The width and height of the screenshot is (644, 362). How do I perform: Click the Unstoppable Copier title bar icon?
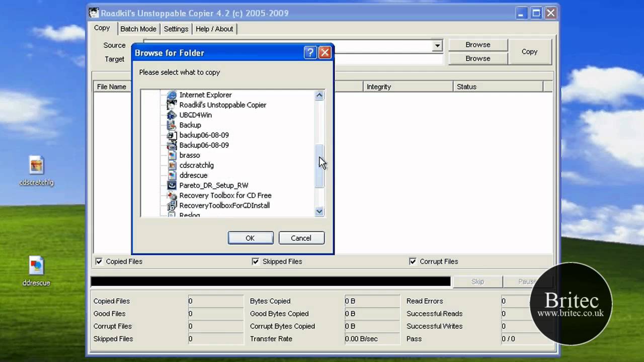click(94, 13)
